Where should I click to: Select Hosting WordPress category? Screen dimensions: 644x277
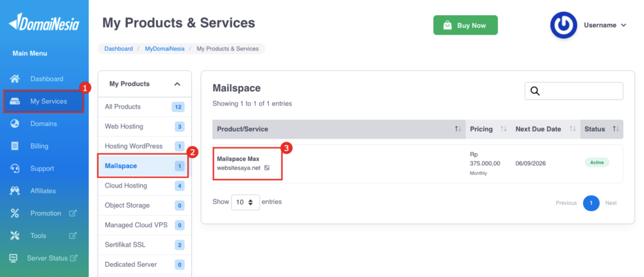[x=145, y=146]
